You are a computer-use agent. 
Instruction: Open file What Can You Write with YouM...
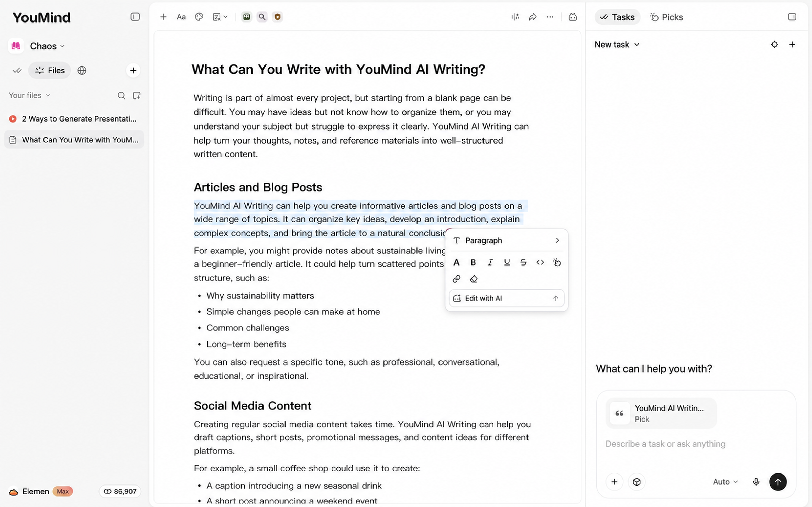click(74, 140)
